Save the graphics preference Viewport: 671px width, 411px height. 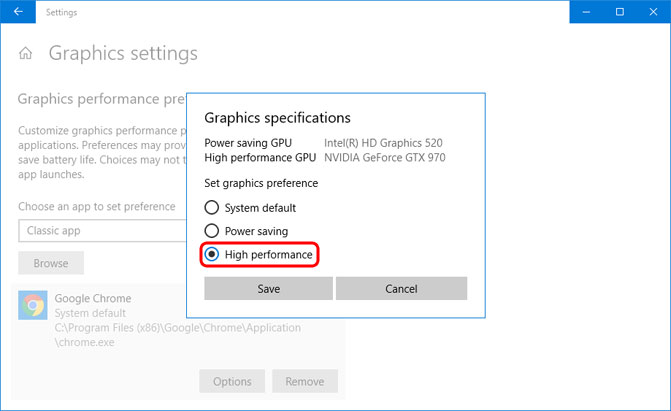(x=268, y=288)
